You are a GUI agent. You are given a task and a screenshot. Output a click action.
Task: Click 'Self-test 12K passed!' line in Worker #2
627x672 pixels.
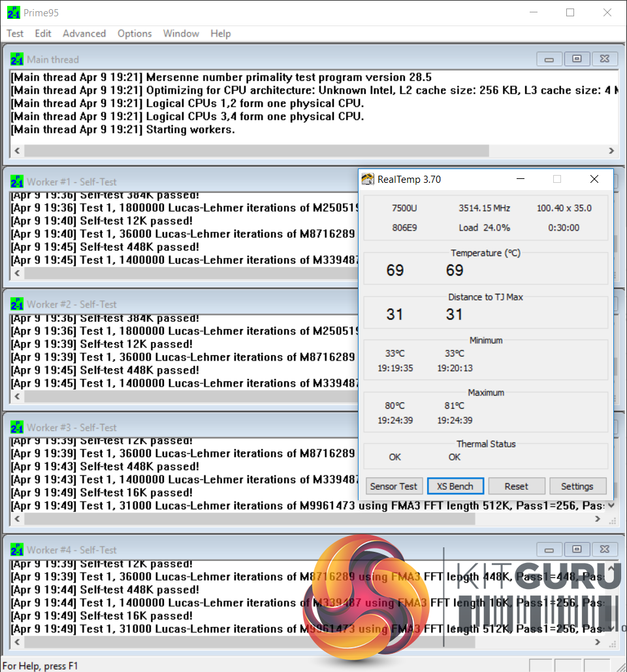(102, 344)
